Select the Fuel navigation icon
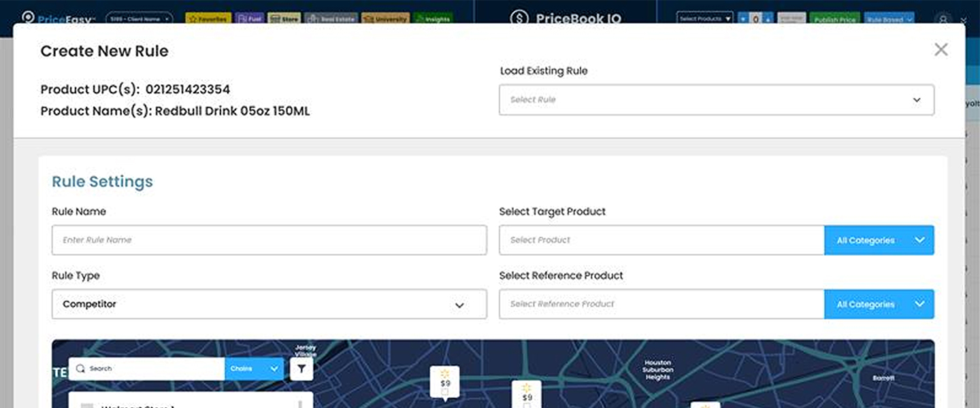Viewport: 980px width, 408px height. 250,18
